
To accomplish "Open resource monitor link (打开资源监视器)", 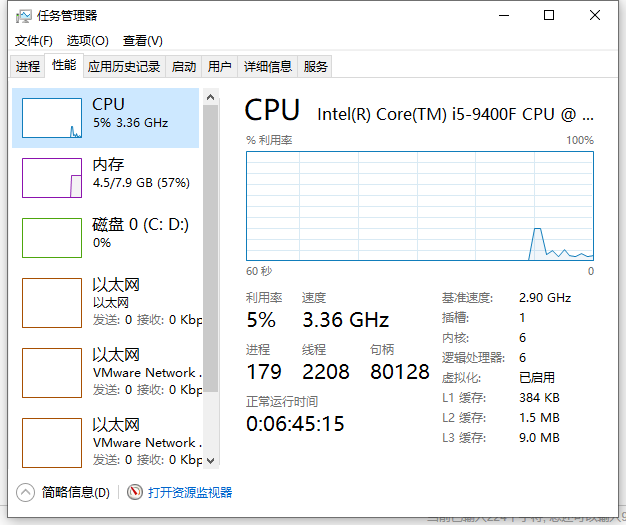I will 190,492.
